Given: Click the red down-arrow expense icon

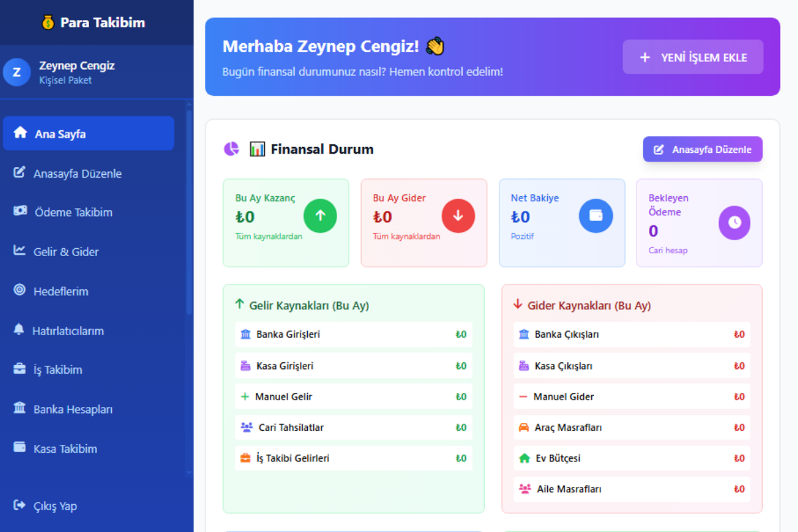Looking at the screenshot, I should (458, 215).
